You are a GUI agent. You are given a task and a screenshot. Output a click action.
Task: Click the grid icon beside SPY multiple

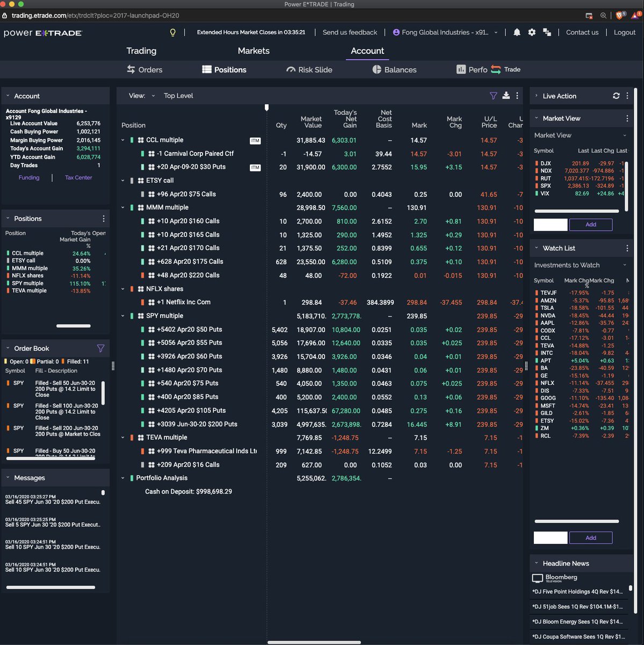pos(141,316)
